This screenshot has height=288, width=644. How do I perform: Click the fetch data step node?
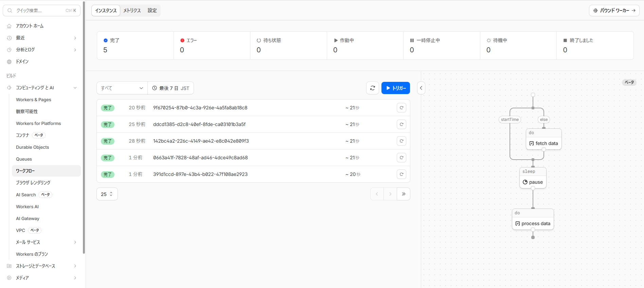[x=543, y=143]
